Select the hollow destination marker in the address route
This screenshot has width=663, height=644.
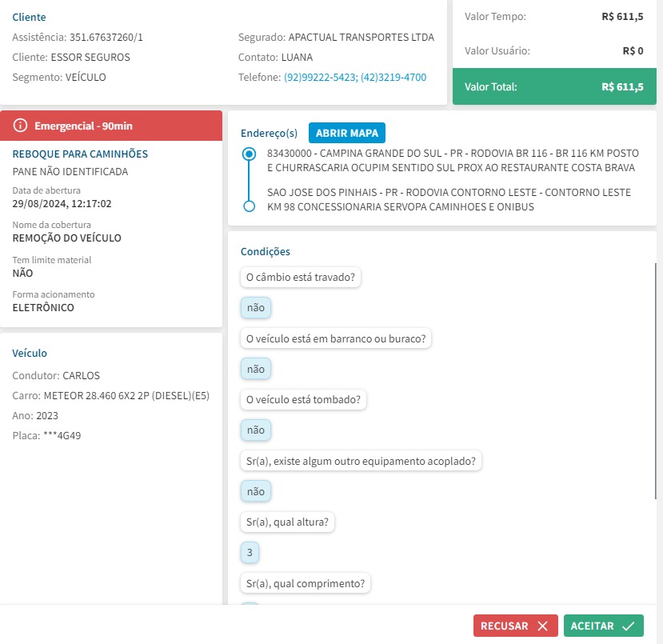pos(249,206)
